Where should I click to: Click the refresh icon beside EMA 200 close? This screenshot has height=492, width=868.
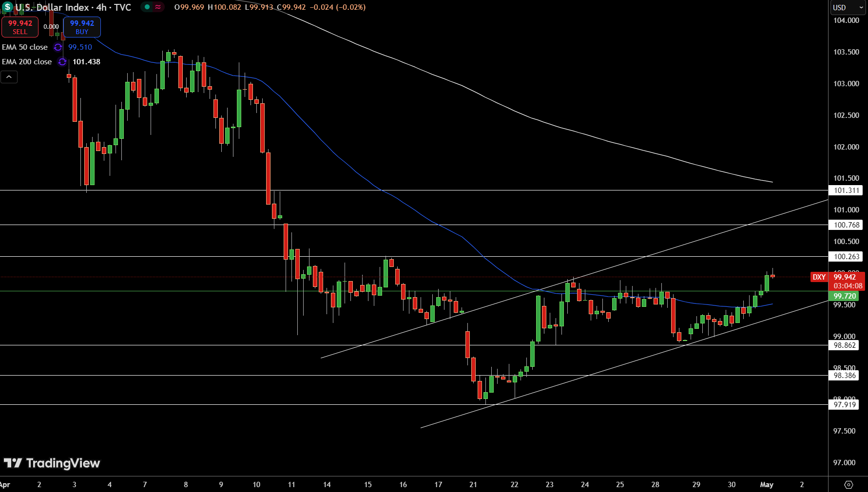click(62, 62)
